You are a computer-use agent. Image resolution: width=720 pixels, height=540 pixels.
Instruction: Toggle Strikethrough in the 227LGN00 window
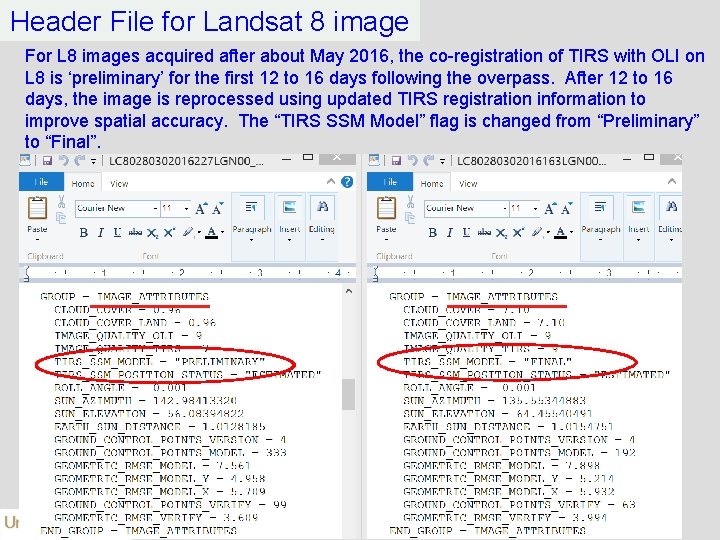(x=135, y=232)
